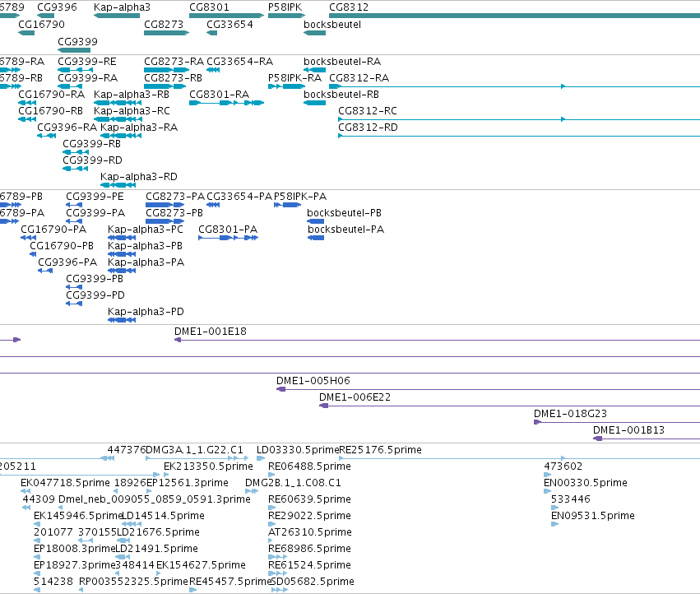Screen dimensions: 700x594
Task: Click EST EN09531.5prime
Action: pyautogui.click(x=593, y=516)
